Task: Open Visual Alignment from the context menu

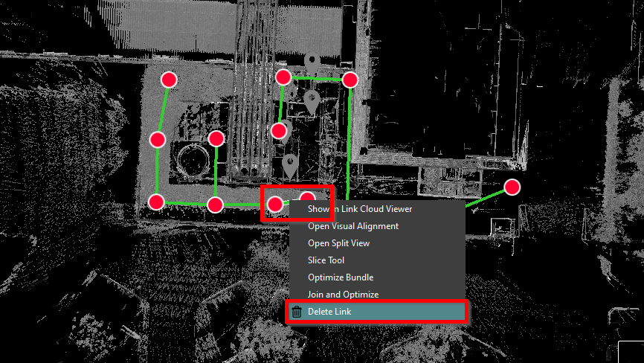Action: click(x=353, y=226)
